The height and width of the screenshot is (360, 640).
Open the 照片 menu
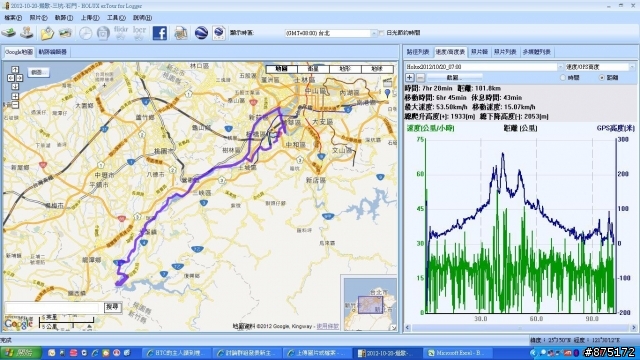tap(38, 18)
